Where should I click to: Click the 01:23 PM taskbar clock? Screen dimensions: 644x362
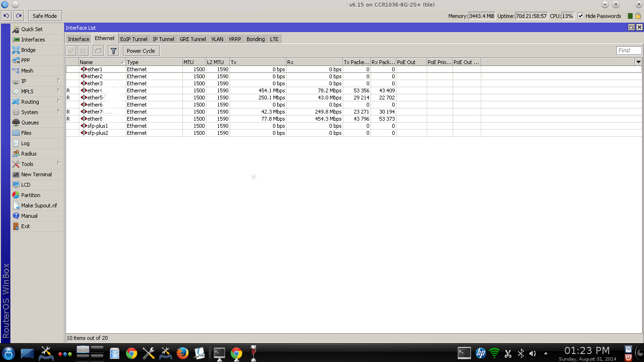(x=587, y=351)
